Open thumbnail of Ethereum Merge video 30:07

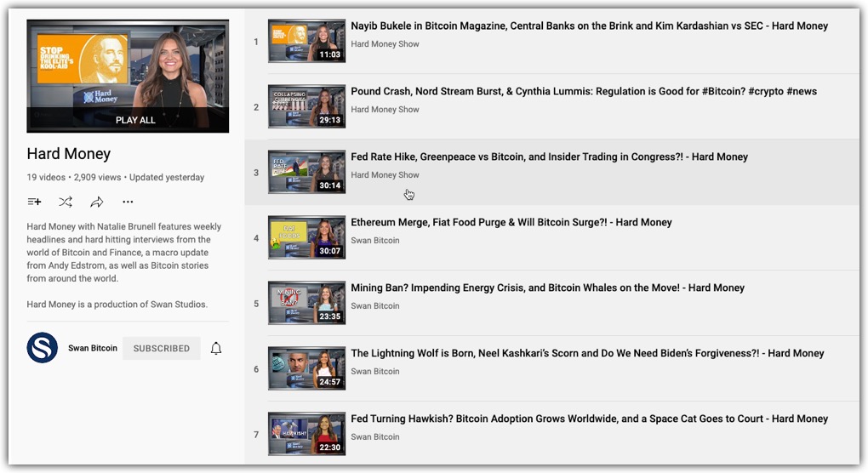(x=306, y=238)
